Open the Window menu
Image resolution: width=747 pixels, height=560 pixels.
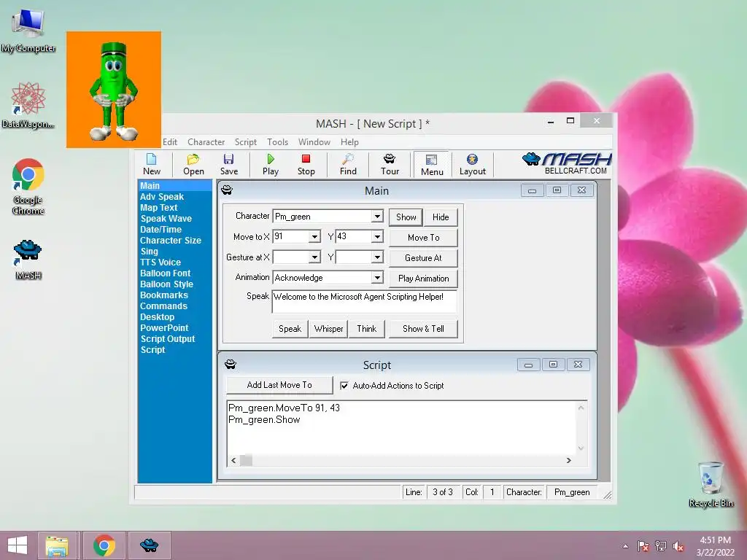point(314,142)
